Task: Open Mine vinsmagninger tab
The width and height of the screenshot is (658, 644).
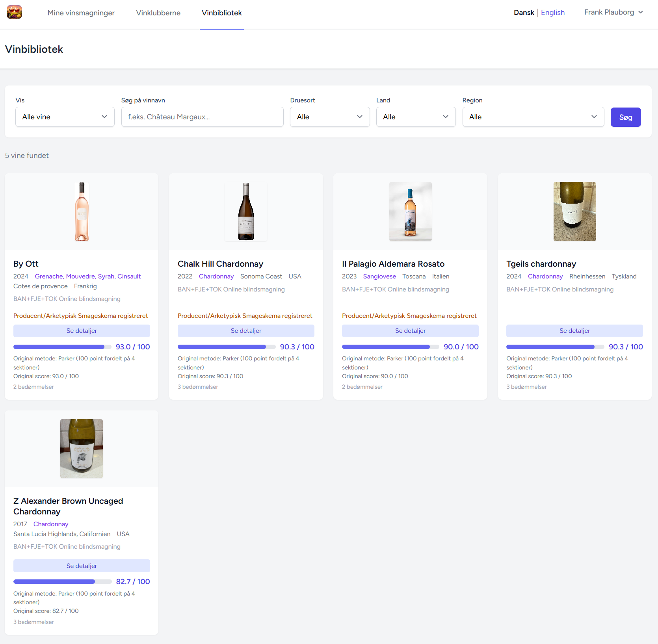Action: 81,13
